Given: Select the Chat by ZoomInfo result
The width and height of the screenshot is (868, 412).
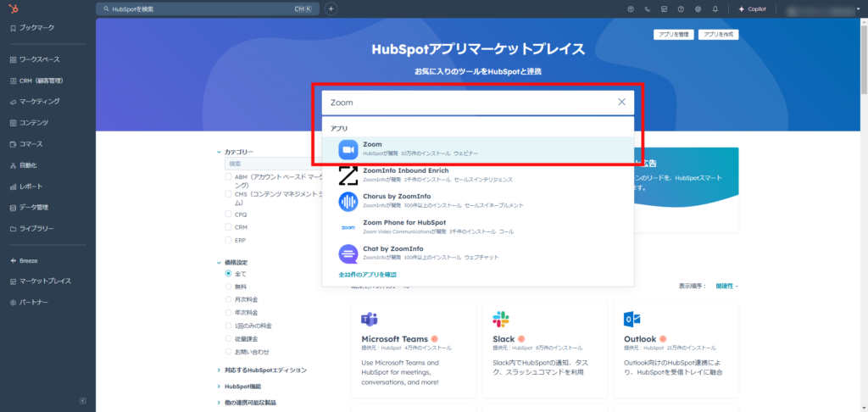Looking at the screenshot, I should tap(478, 253).
